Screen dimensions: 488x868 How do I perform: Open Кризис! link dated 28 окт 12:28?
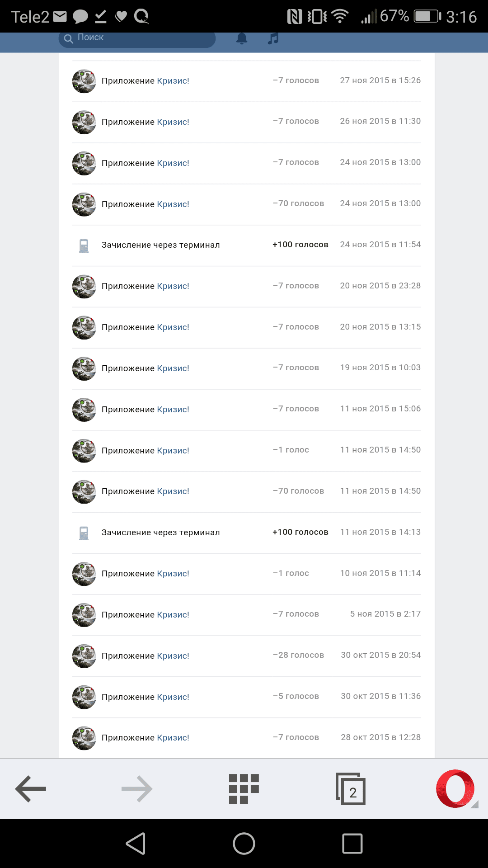173,738
